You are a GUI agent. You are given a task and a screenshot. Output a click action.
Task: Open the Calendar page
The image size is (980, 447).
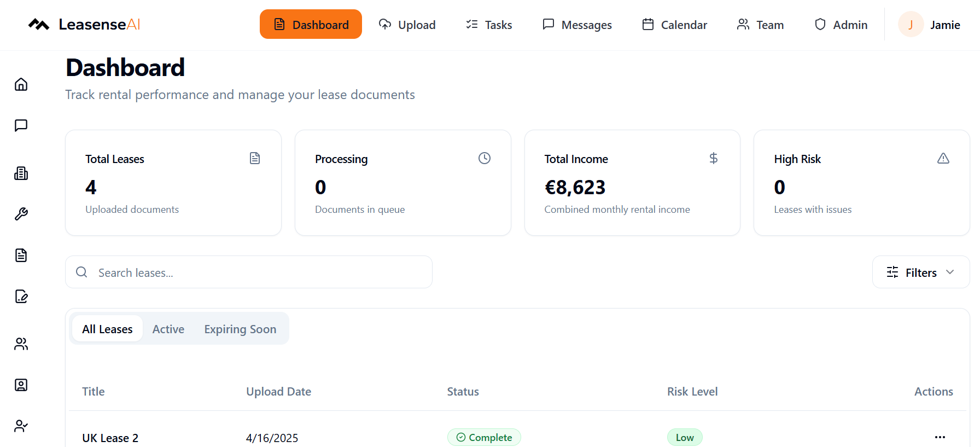674,25
